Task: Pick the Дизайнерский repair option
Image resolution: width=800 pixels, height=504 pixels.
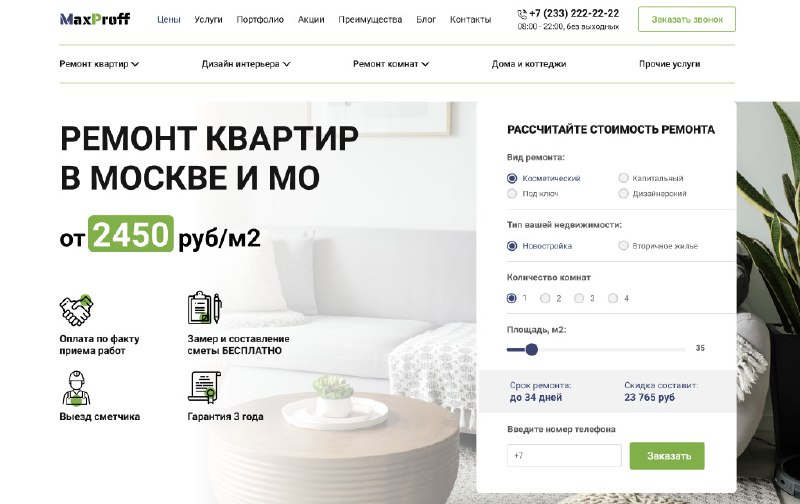Action: [623, 193]
